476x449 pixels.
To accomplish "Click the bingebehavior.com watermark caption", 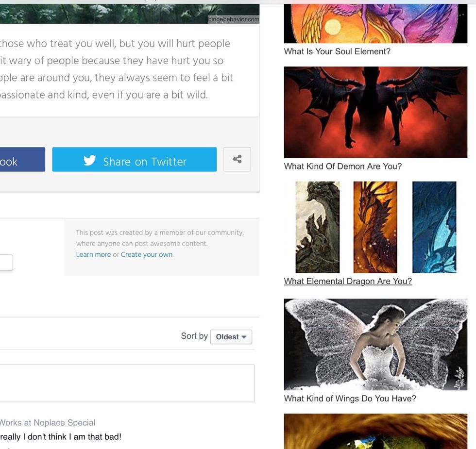I will 234,19.
